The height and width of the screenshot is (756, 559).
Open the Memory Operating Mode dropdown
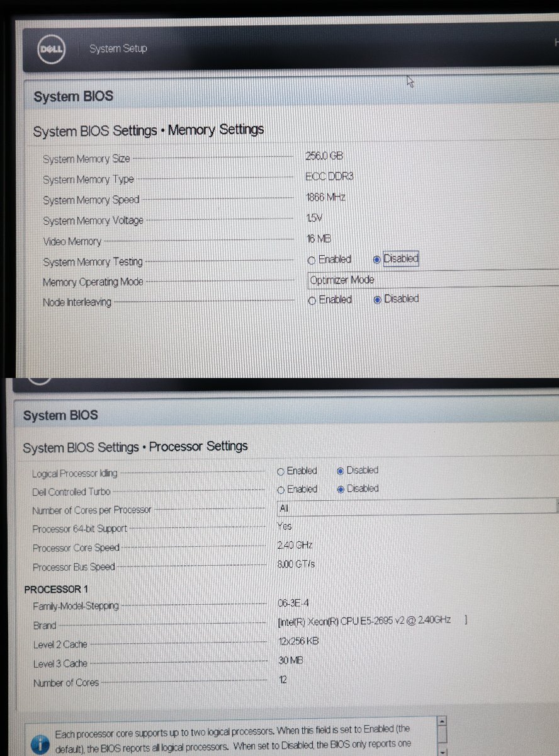click(x=433, y=280)
